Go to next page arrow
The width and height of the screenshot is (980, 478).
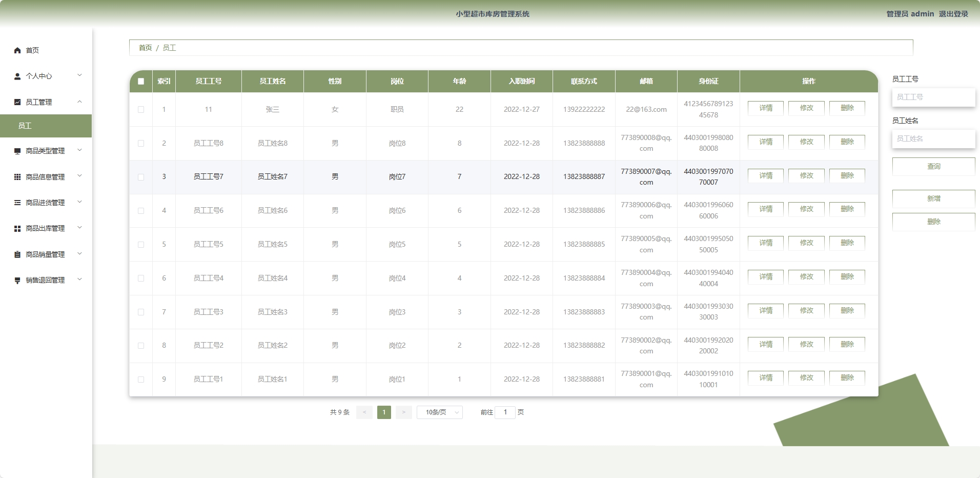pos(404,412)
